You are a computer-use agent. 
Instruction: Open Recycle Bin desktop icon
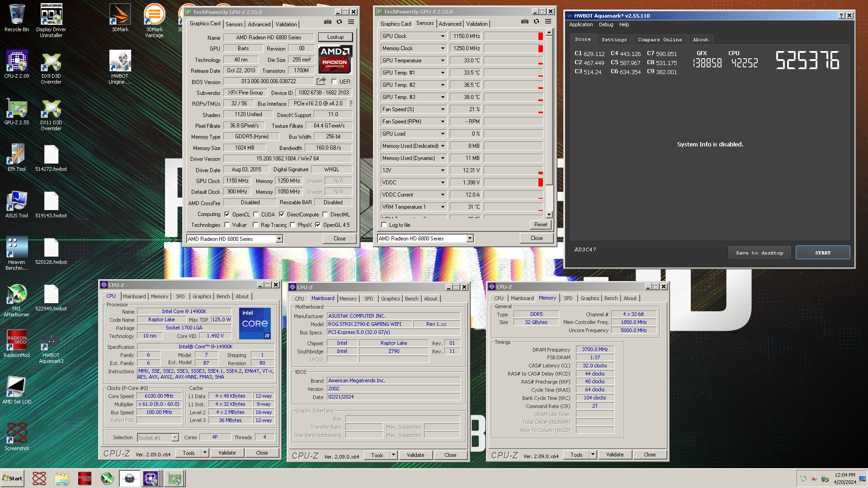click(17, 18)
